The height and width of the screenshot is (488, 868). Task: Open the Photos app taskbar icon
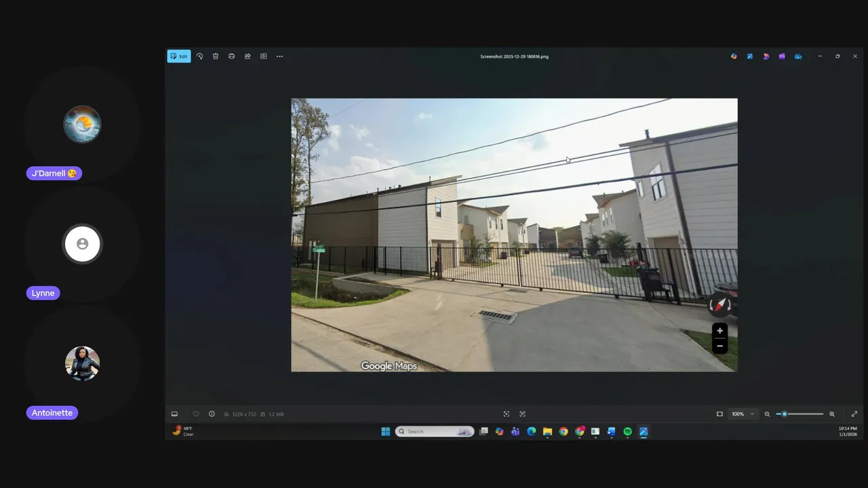(x=644, y=432)
